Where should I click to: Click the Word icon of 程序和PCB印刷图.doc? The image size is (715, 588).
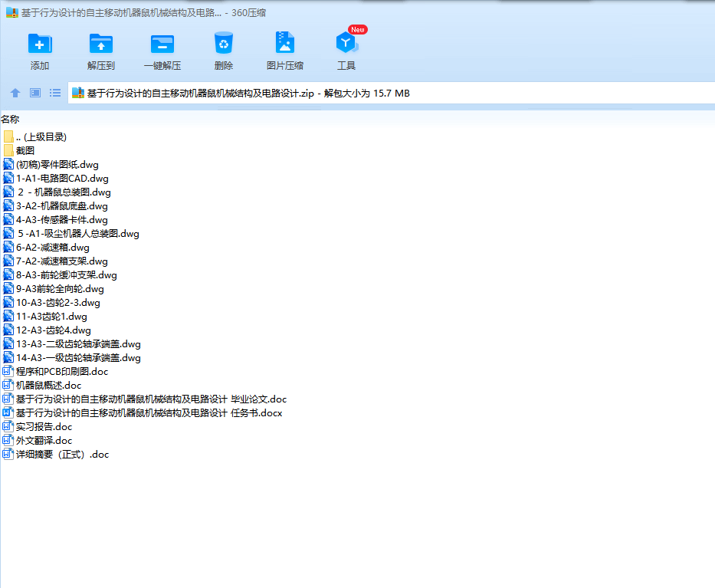click(x=8, y=371)
